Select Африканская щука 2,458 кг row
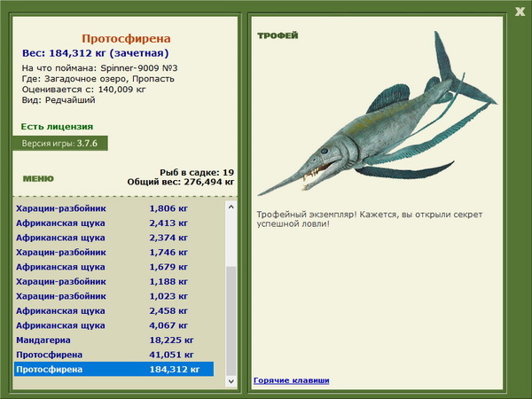This screenshot has height=399, width=532. (114, 311)
